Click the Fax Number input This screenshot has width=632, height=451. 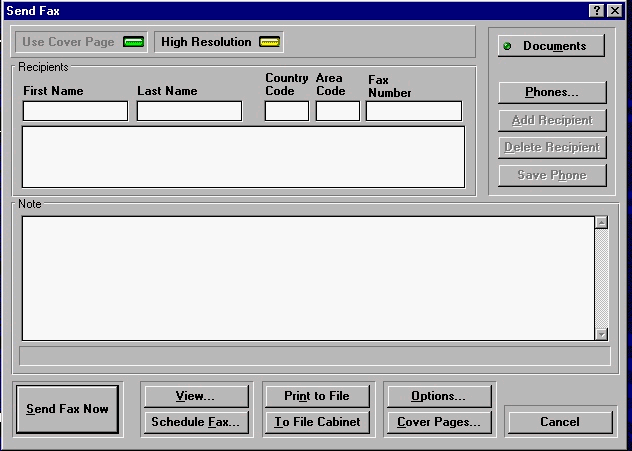pyautogui.click(x=413, y=111)
